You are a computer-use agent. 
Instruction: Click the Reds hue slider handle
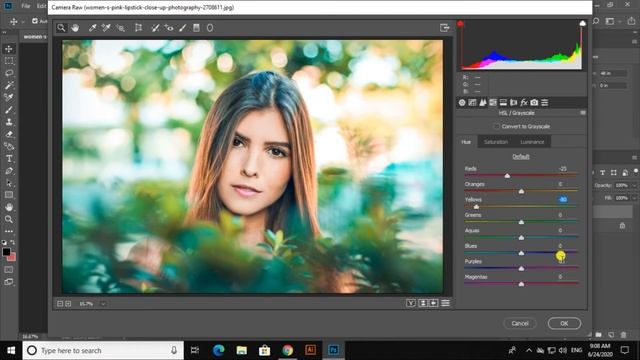[507, 176]
